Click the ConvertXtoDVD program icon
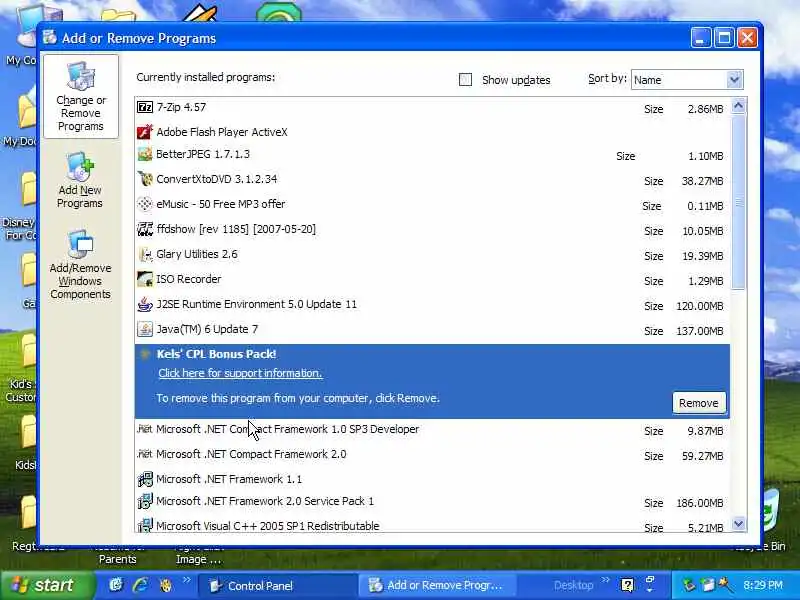Viewport: 800px width, 600px height. click(x=145, y=179)
